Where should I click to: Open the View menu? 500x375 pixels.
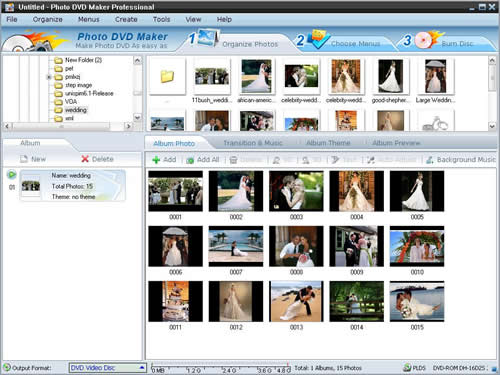tap(193, 19)
